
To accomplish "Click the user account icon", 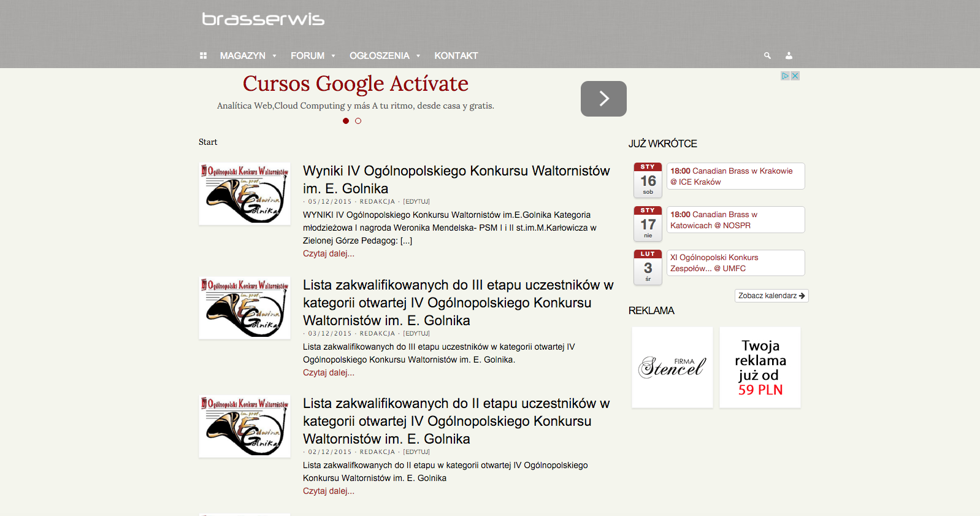I will (789, 56).
